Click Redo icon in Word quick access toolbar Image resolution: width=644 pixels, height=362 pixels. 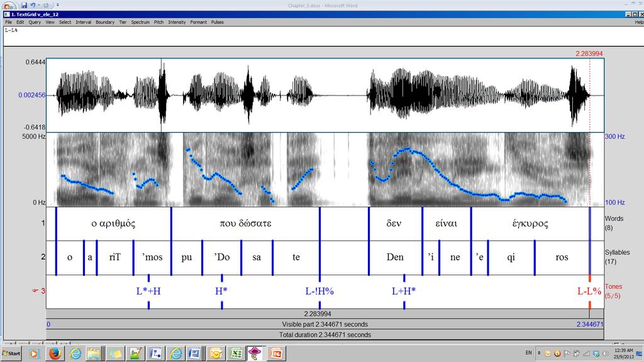[x=46, y=5]
